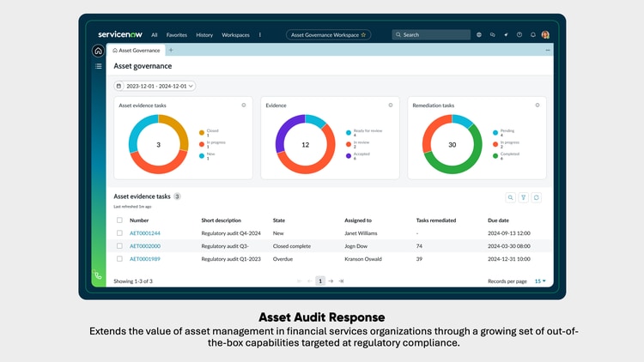Click the Evidence donut chart
The image size is (644, 362).
coord(305,144)
